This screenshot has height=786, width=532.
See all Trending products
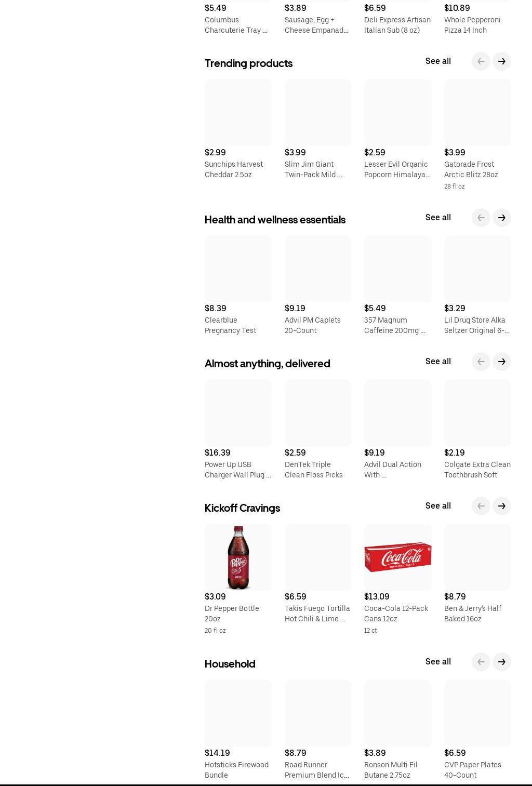tap(437, 61)
